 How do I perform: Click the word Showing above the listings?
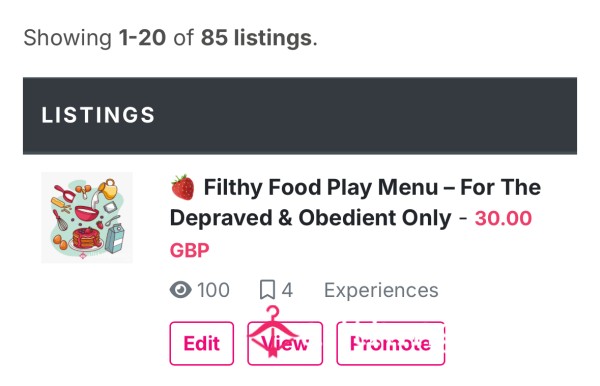(67, 38)
